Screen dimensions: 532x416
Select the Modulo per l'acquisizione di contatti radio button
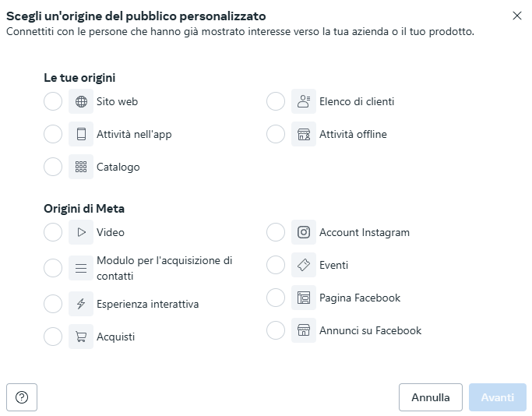53,268
